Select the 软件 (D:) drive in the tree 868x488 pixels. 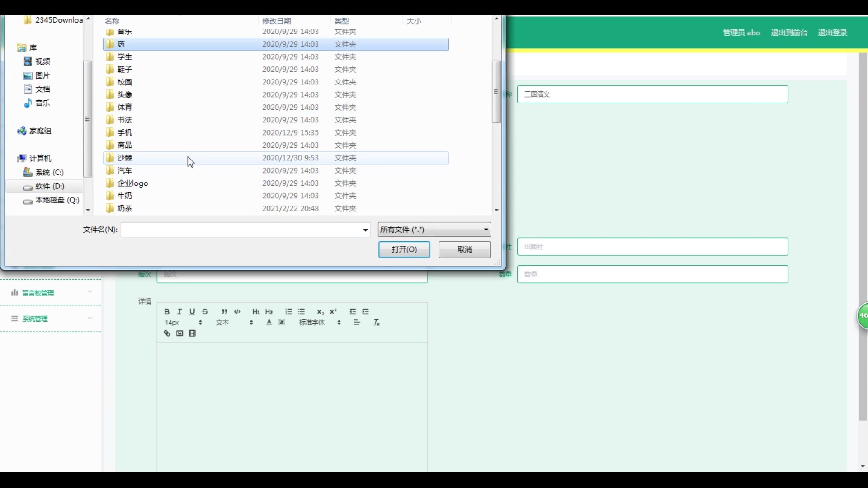pos(50,186)
